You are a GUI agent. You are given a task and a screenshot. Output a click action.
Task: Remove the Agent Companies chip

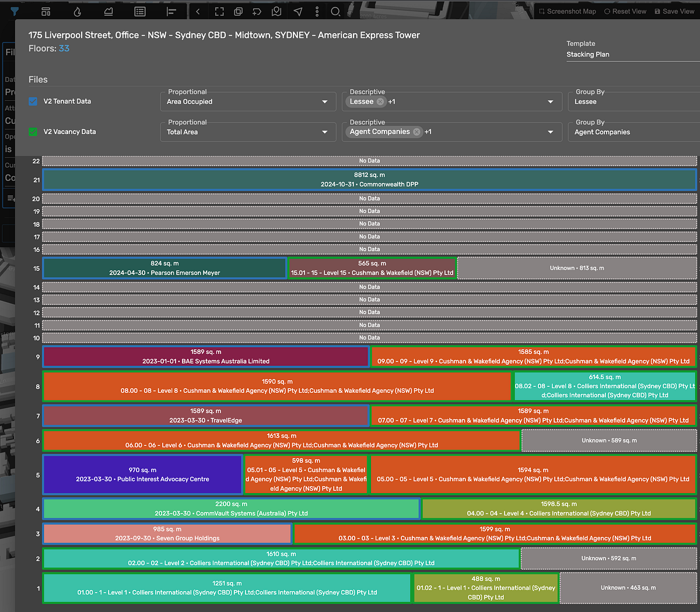pyautogui.click(x=416, y=132)
